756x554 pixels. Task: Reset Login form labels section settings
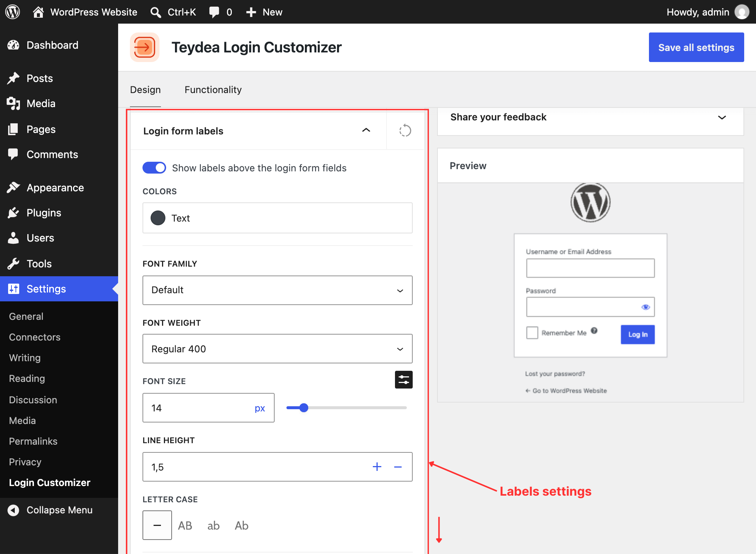(x=405, y=131)
